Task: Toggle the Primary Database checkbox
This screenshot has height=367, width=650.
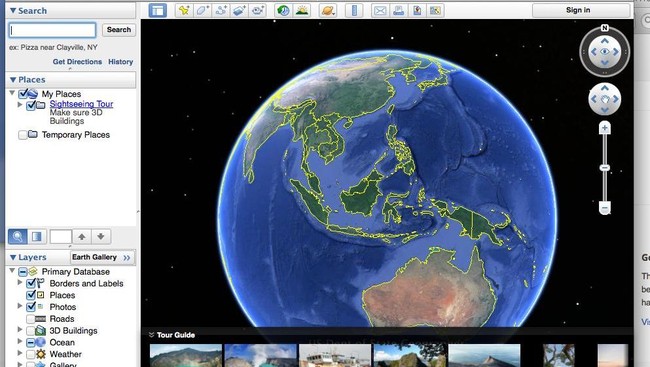Action: pos(23,272)
